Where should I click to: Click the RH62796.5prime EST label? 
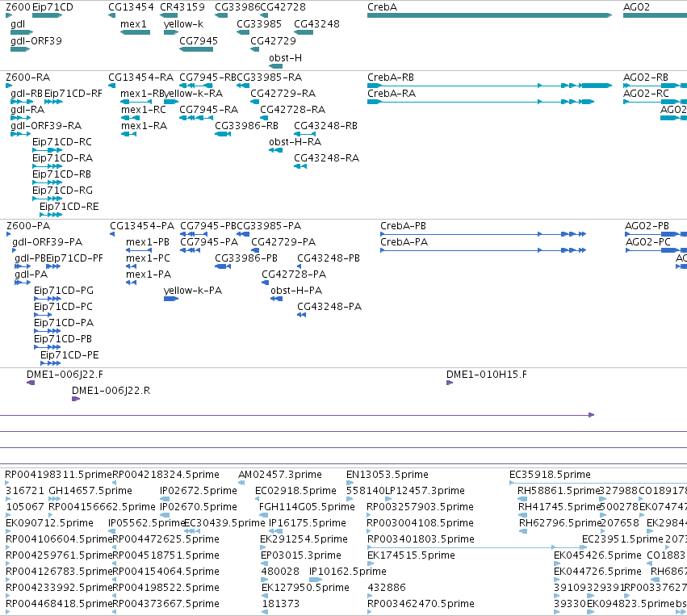(x=559, y=523)
